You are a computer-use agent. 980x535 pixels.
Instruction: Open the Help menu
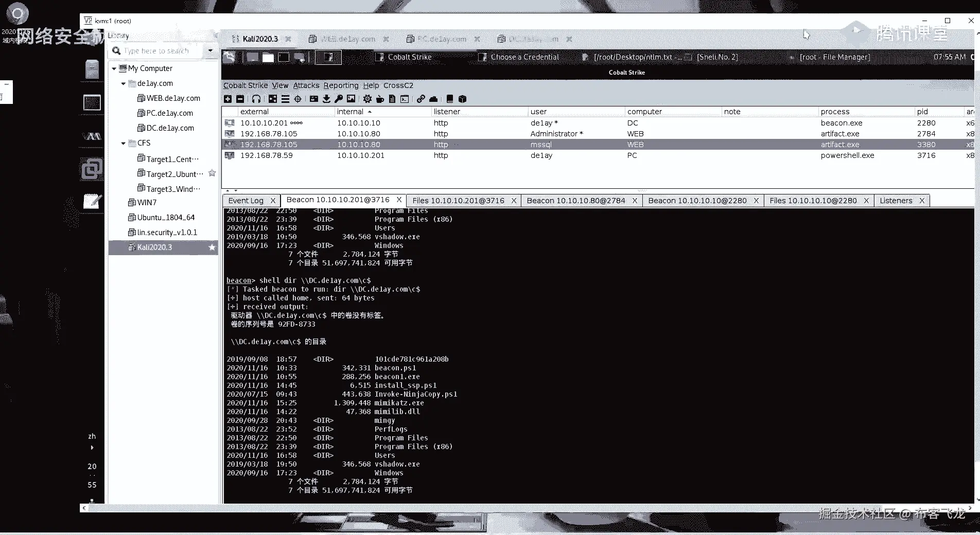pyautogui.click(x=371, y=85)
